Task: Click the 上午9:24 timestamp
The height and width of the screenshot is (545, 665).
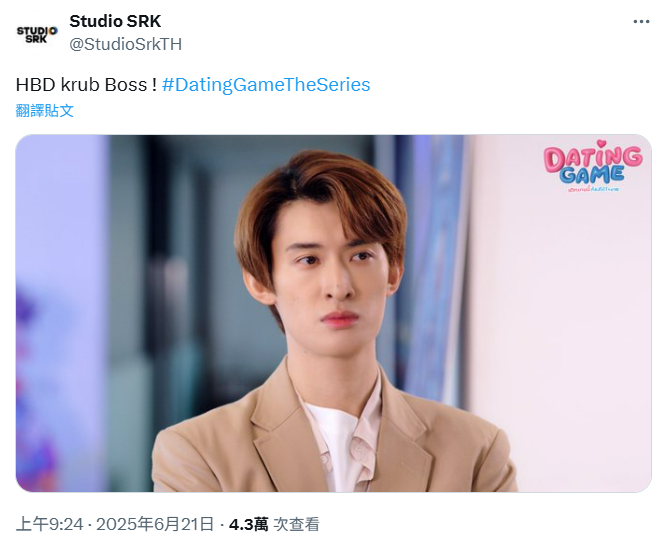Action: pos(50,524)
